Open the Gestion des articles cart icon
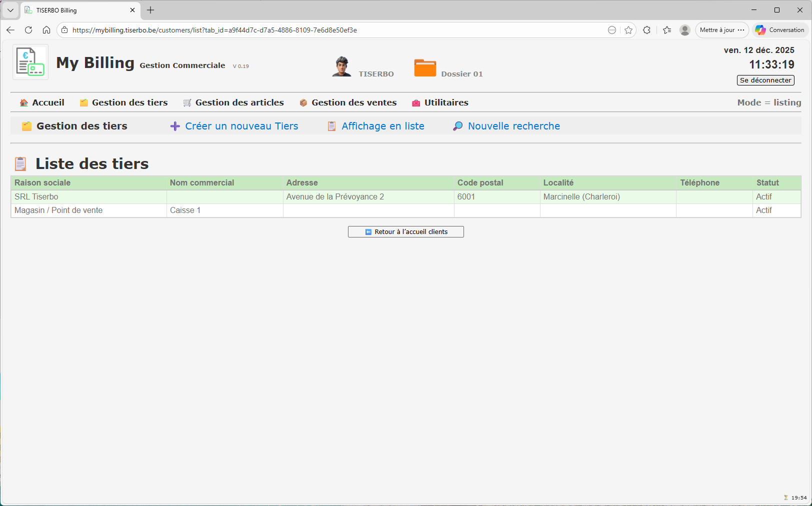Screen dimensions: 812x506 point(187,102)
